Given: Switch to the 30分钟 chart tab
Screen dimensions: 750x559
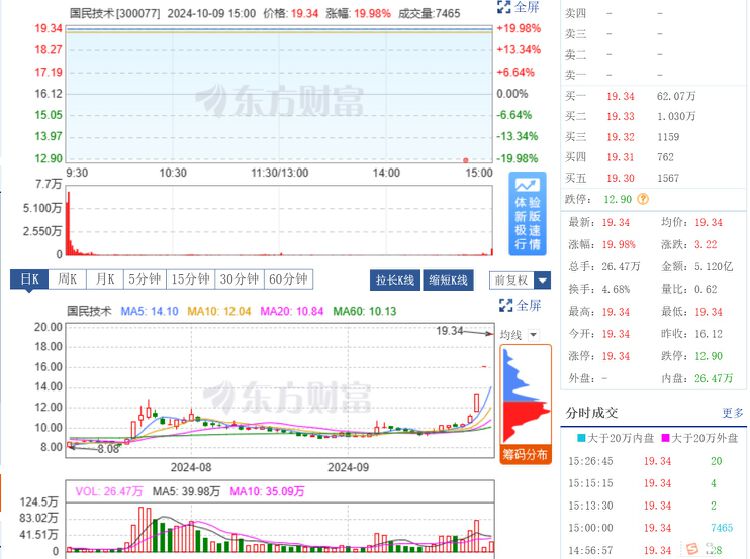Looking at the screenshot, I should tap(239, 279).
